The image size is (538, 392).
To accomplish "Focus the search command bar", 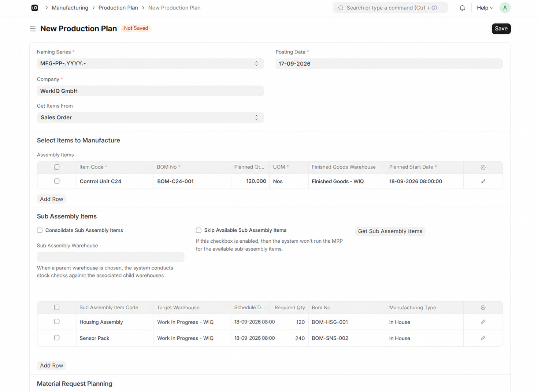I will (390, 8).
